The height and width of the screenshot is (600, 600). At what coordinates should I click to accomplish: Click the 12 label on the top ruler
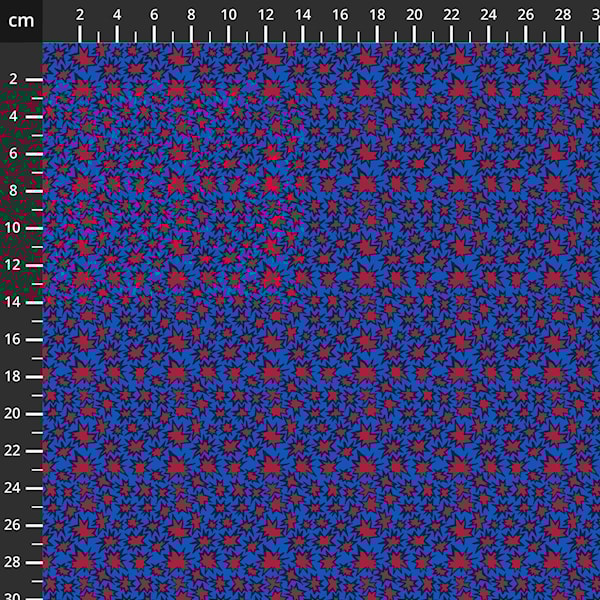(x=266, y=15)
